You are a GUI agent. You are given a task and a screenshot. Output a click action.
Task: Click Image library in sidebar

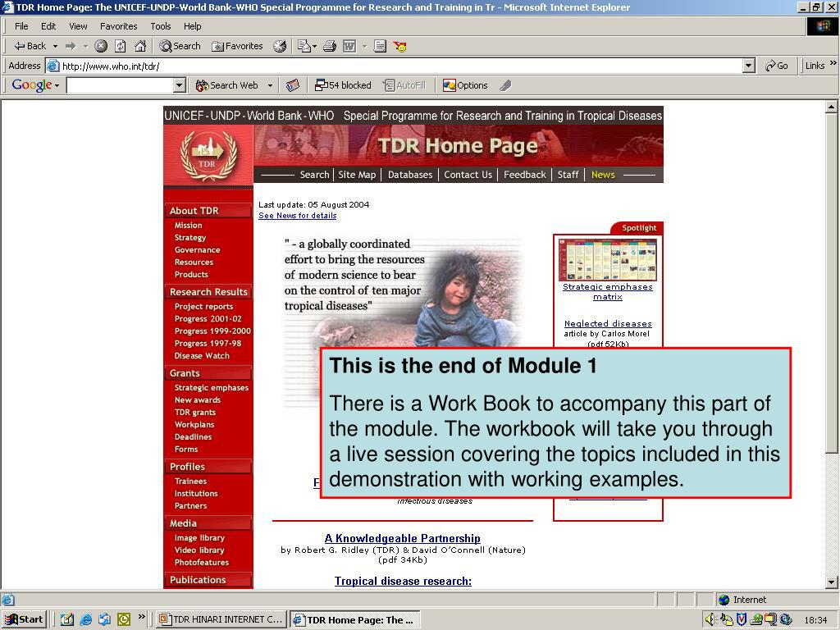(199, 538)
